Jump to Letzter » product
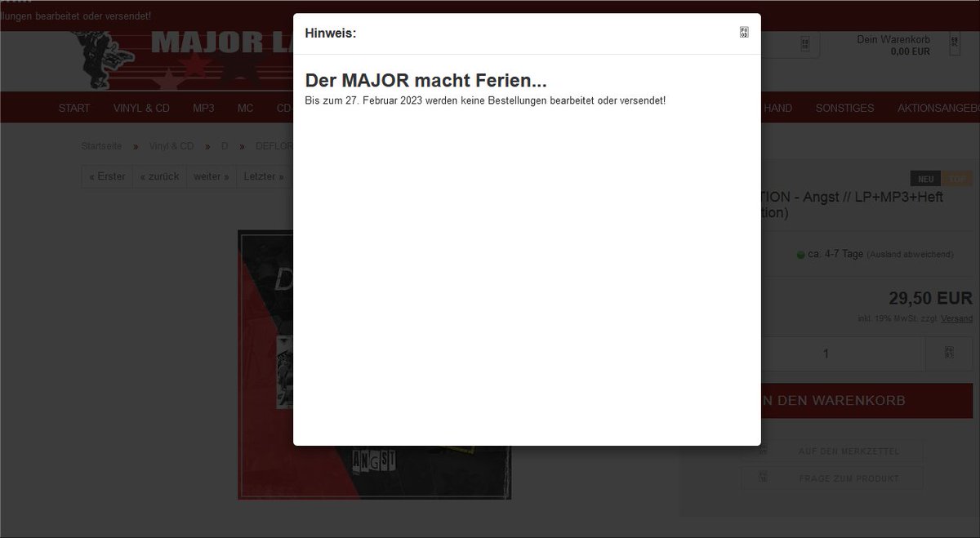Image resolution: width=980 pixels, height=538 pixels. point(264,176)
